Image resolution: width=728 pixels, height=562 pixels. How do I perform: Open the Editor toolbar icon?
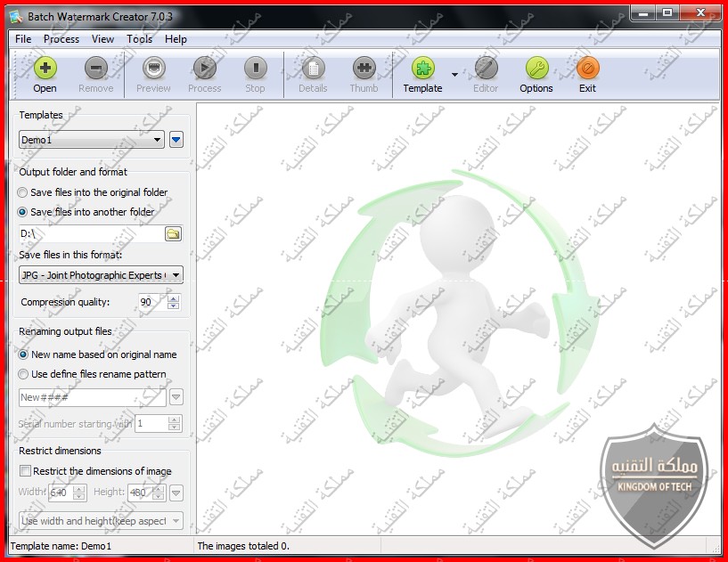pos(487,69)
